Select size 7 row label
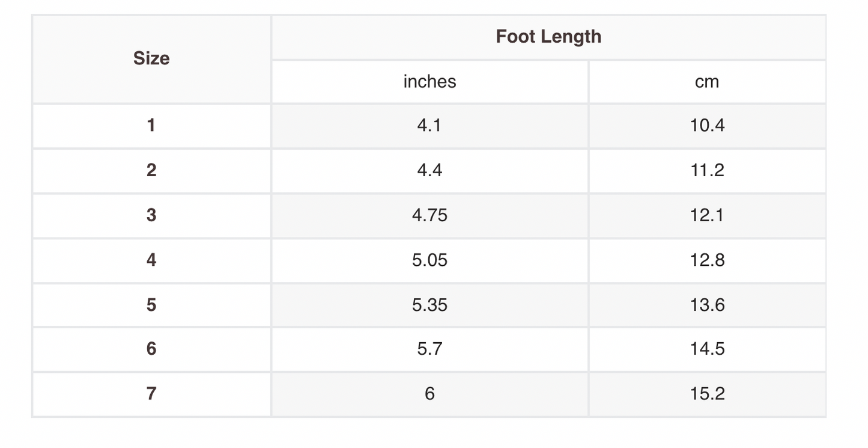Image resolution: width=868 pixels, height=448 pixels. click(151, 394)
